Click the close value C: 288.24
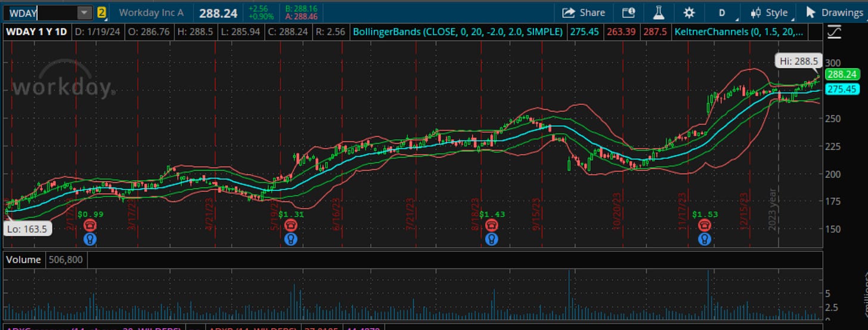Screen dimensions: 868x330 tap(288, 31)
